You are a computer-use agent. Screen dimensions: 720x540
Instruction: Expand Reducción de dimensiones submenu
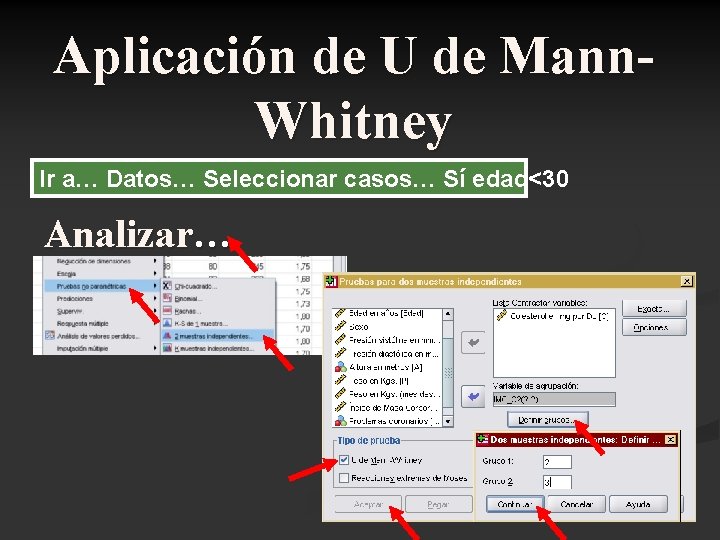[x=101, y=261]
